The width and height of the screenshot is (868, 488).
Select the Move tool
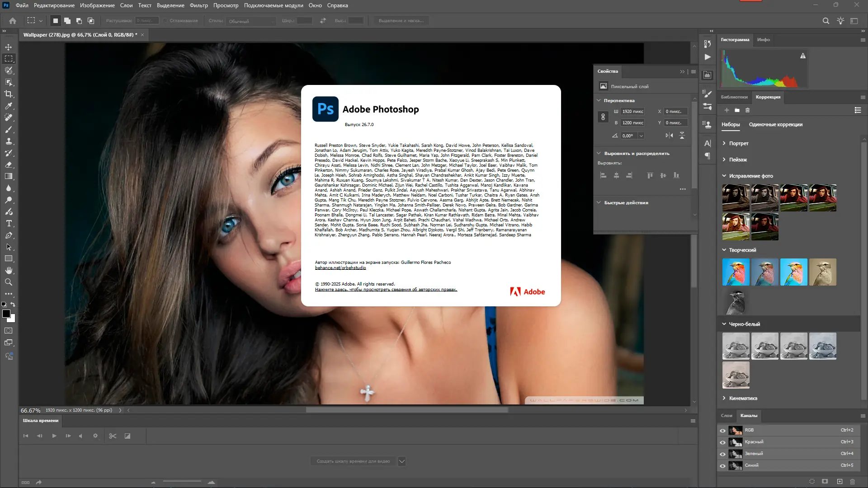pyautogui.click(x=9, y=47)
